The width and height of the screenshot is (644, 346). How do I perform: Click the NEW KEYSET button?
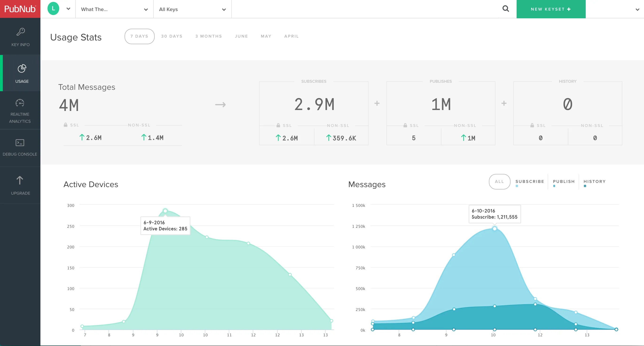551,9
